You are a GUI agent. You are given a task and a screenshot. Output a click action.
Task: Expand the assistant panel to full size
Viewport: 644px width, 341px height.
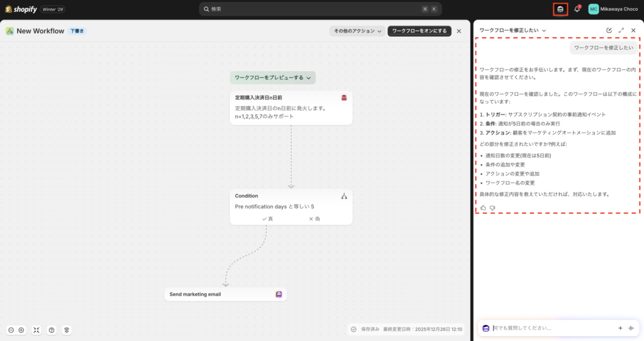(621, 30)
